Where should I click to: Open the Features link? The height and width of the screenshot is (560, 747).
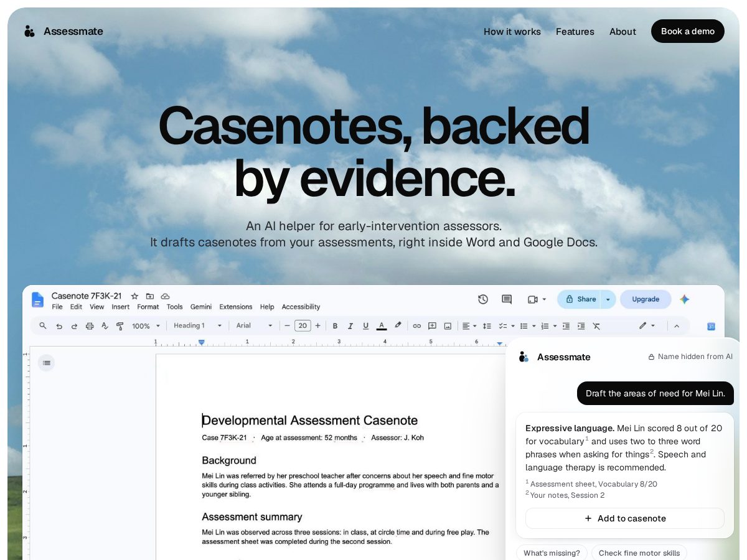(575, 32)
